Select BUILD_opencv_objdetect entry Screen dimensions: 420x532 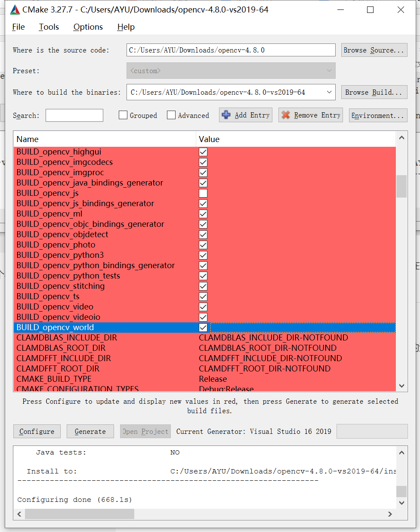pos(62,235)
